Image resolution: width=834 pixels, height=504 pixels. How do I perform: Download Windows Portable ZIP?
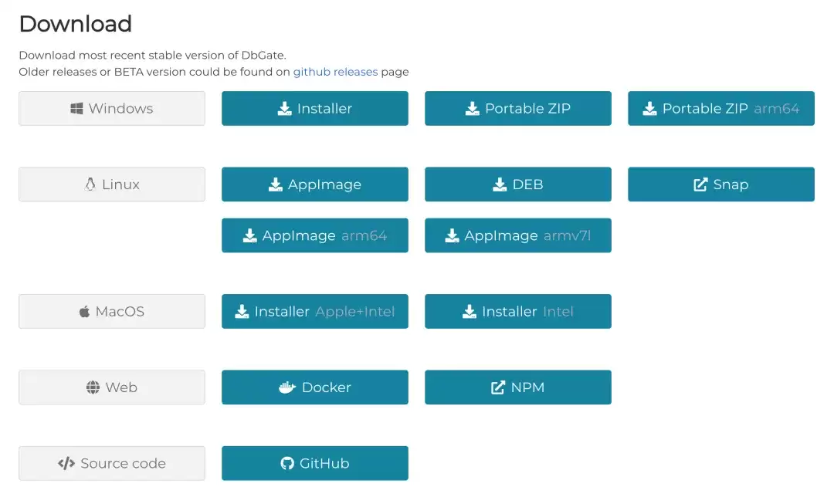(518, 109)
